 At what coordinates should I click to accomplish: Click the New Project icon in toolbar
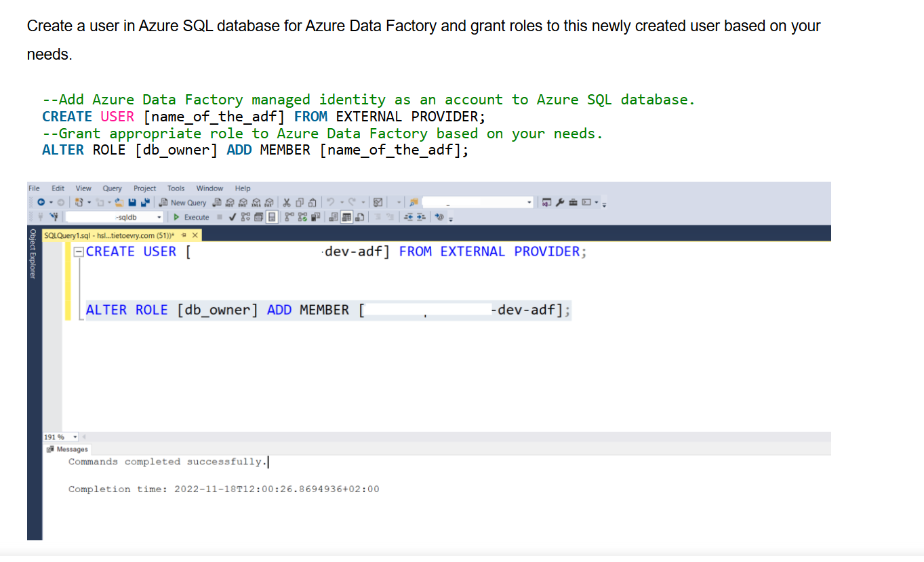click(x=79, y=202)
